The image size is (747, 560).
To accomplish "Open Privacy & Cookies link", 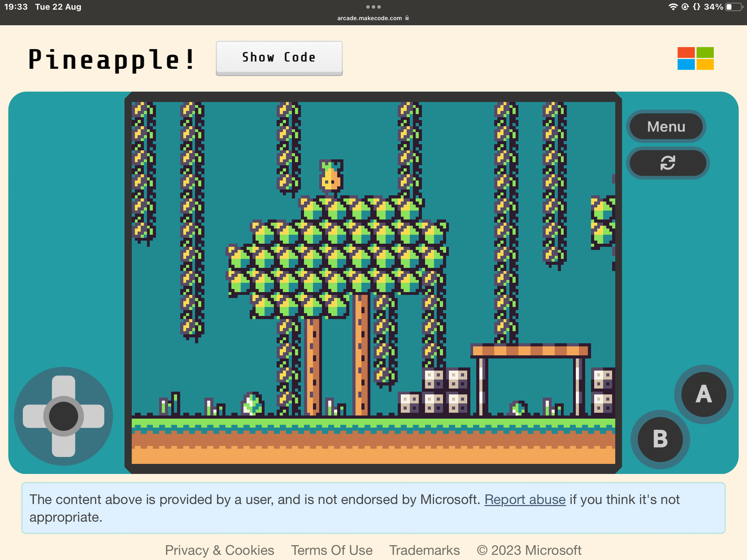I will pos(220,550).
